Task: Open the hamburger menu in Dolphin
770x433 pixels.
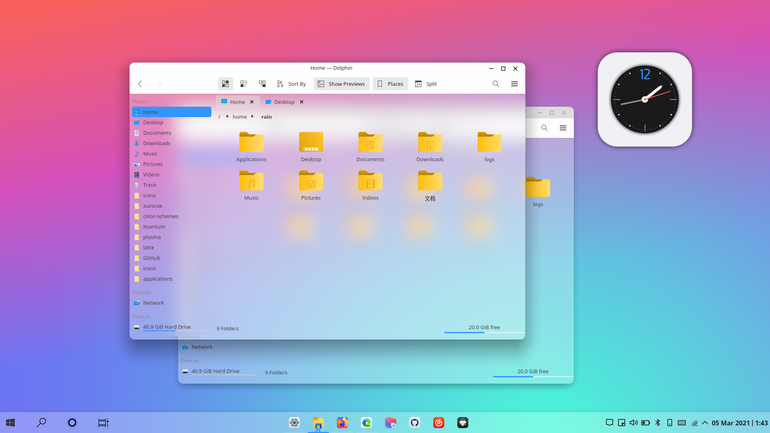Action: tap(514, 84)
